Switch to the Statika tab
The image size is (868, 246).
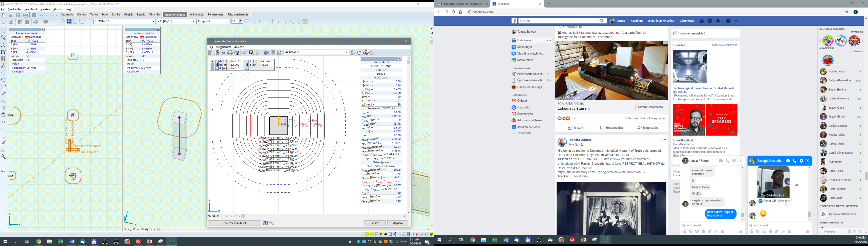[x=116, y=15]
